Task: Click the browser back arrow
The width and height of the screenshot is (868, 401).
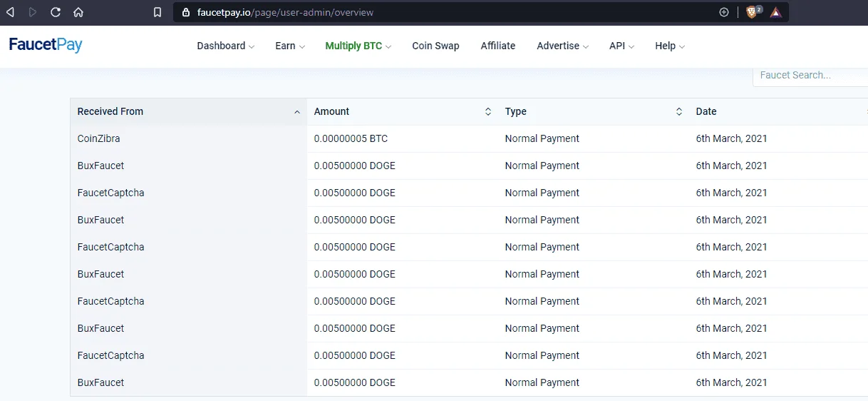Action: tap(10, 12)
